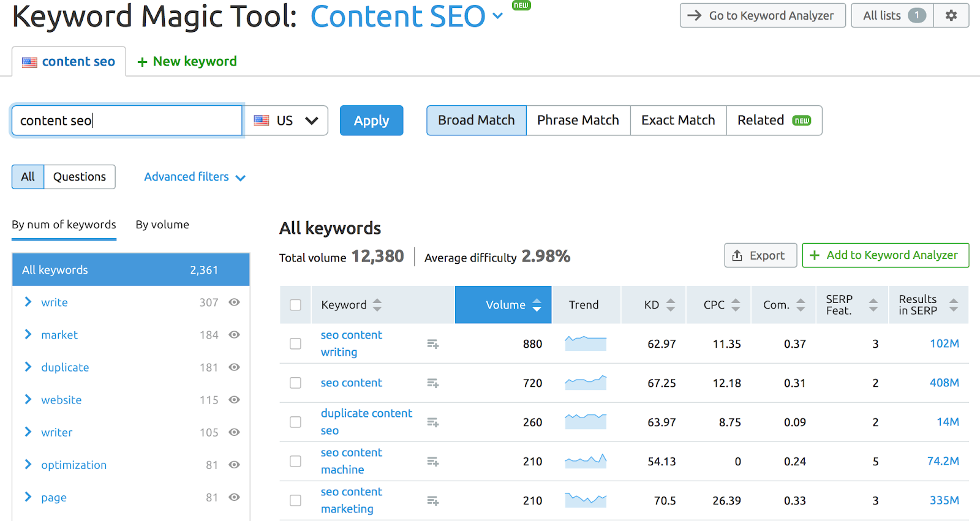Export the keyword list

coord(760,255)
